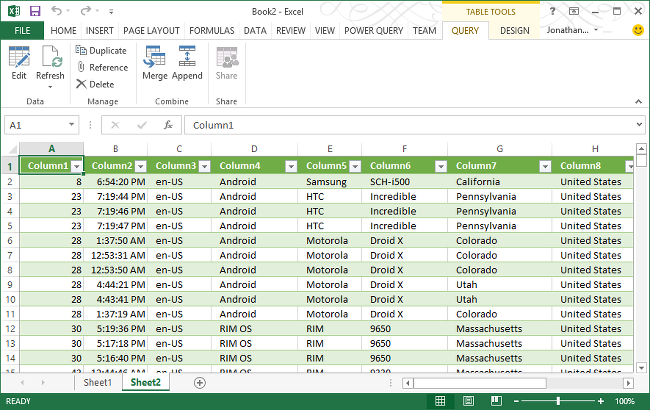Screen dimensions: 650x410
Task: Switch to Normal view in status bar
Action: [x=439, y=401]
